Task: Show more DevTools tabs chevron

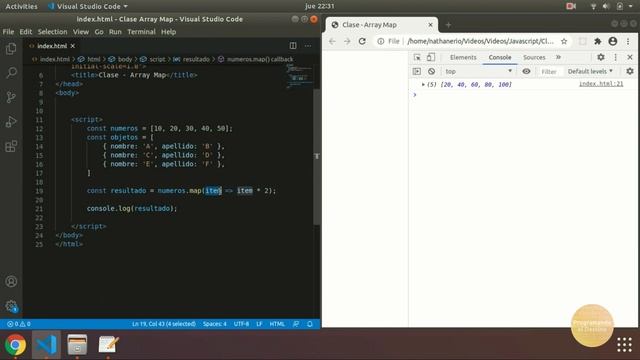Action: point(558,57)
